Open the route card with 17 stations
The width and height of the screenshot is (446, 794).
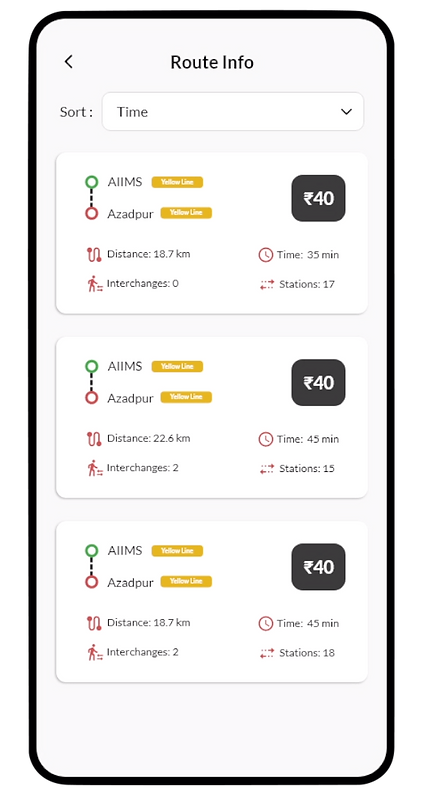pyautogui.click(x=212, y=233)
